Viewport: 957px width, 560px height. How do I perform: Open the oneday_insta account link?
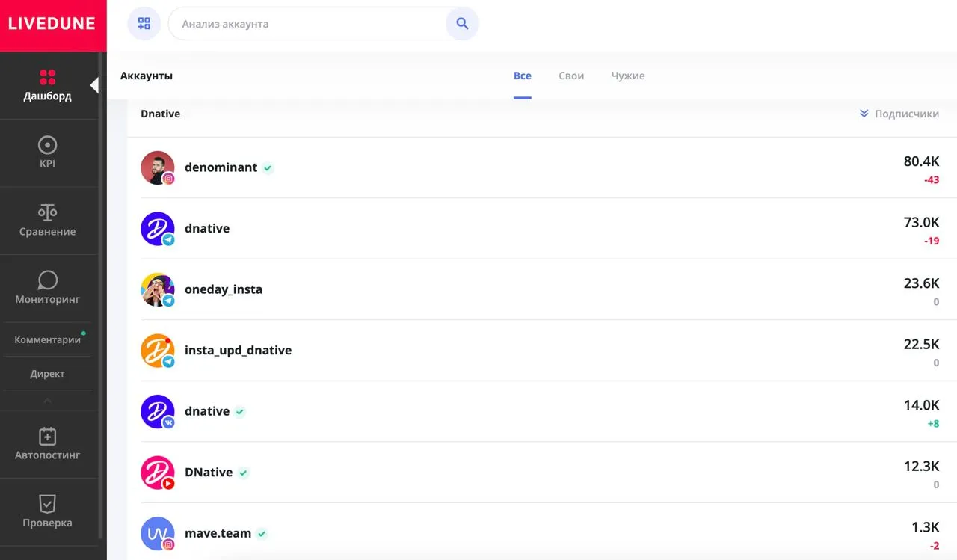[x=224, y=289]
